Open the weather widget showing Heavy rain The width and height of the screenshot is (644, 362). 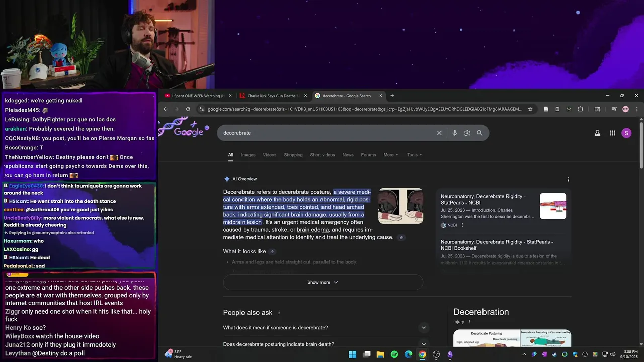[178, 354]
